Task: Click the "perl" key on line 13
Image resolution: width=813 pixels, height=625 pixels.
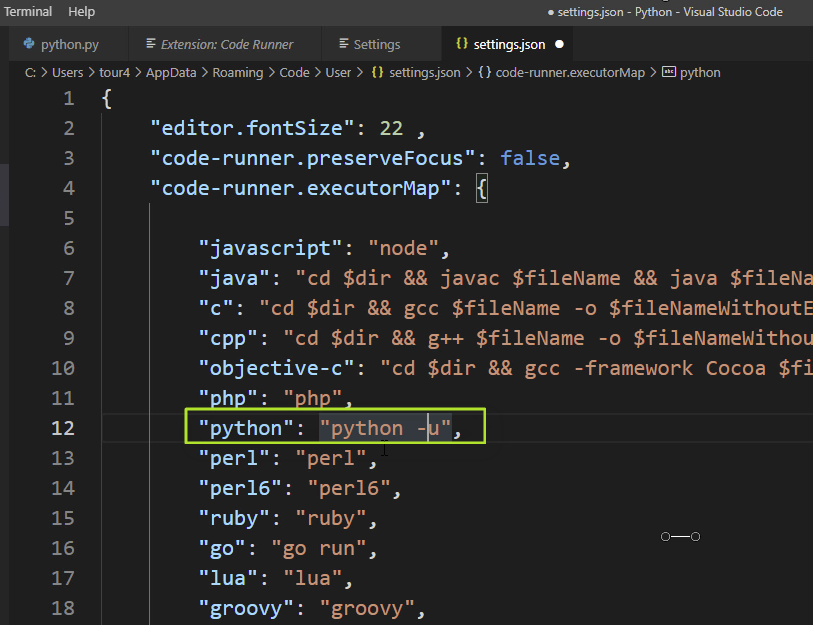Action: 234,459
